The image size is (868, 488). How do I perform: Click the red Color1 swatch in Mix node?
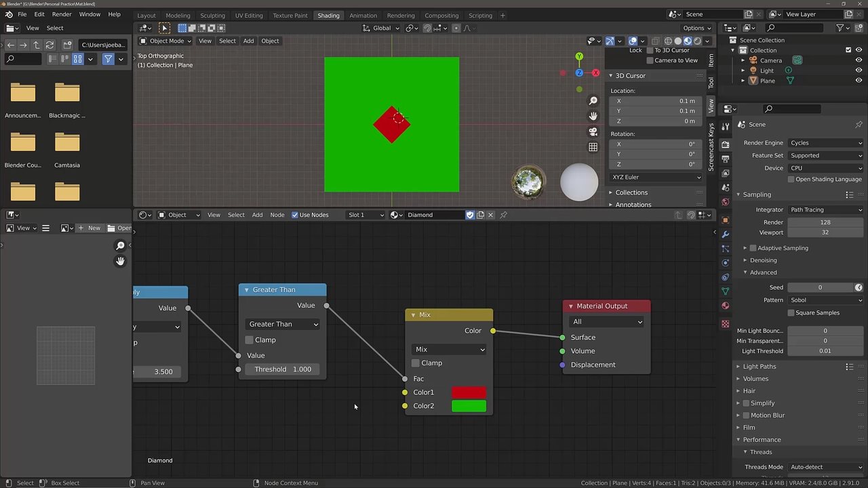point(469,392)
